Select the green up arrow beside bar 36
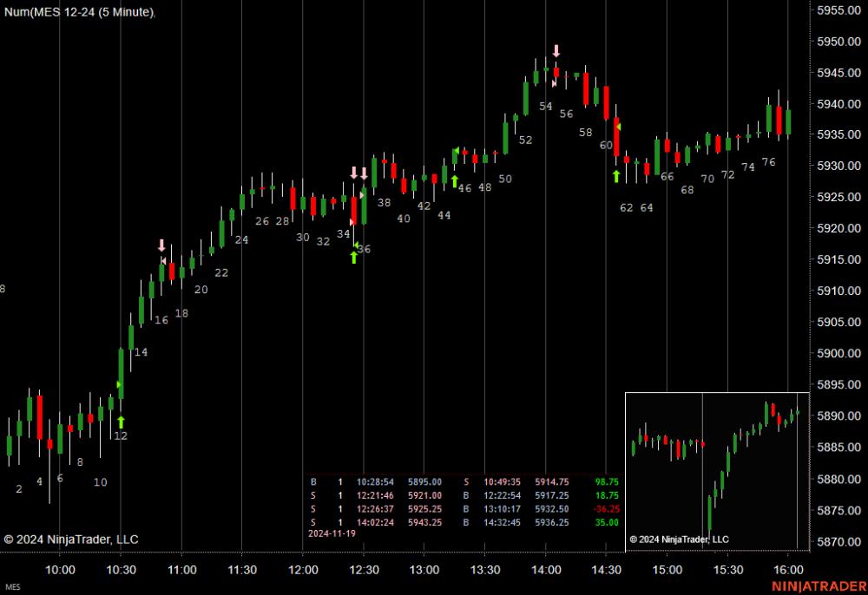This screenshot has width=868, height=595. [353, 257]
